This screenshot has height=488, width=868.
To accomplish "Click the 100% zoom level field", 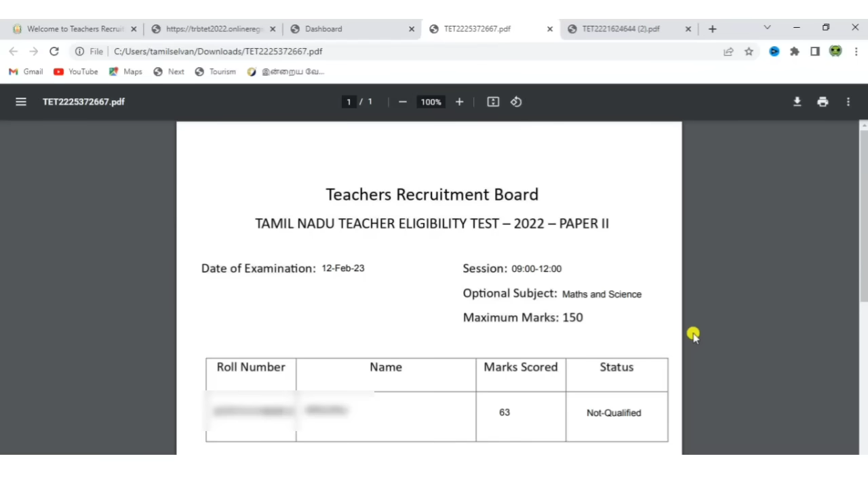I will pos(431,102).
